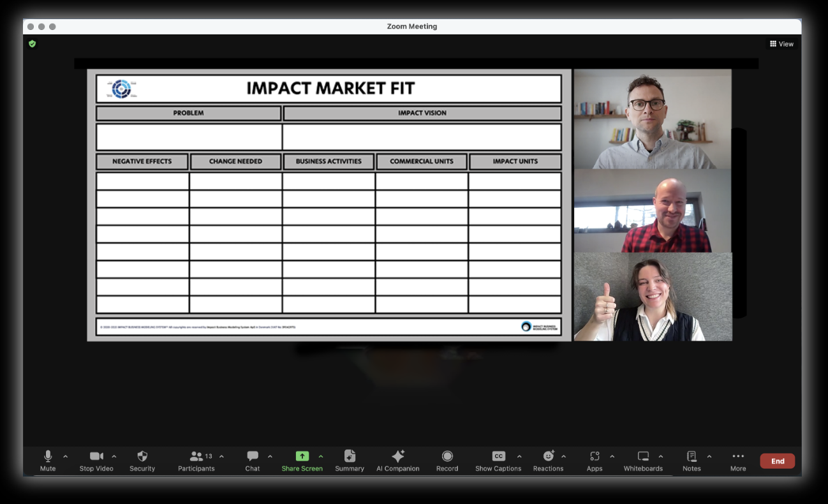
Task: Open the Chat panel
Action: click(x=253, y=461)
